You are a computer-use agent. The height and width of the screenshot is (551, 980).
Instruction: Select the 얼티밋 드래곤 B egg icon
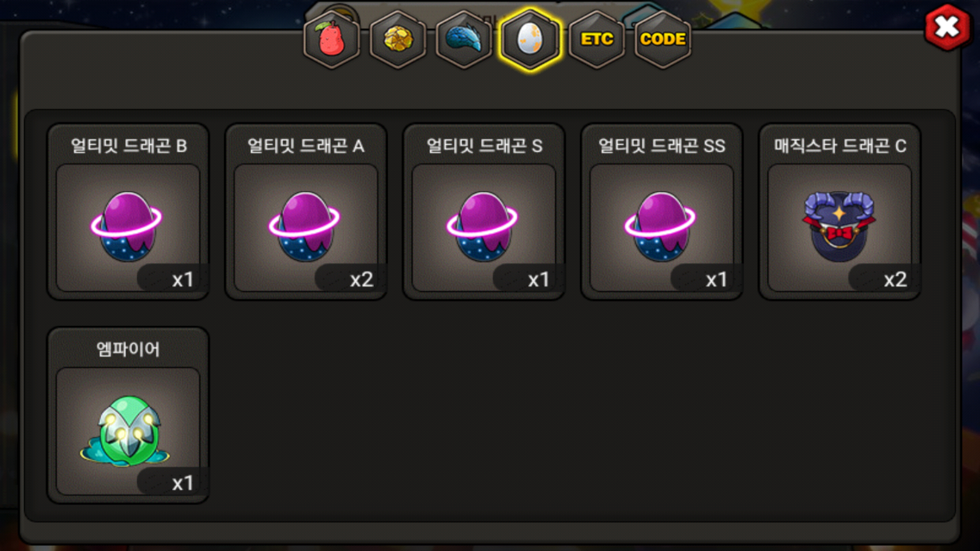click(128, 226)
